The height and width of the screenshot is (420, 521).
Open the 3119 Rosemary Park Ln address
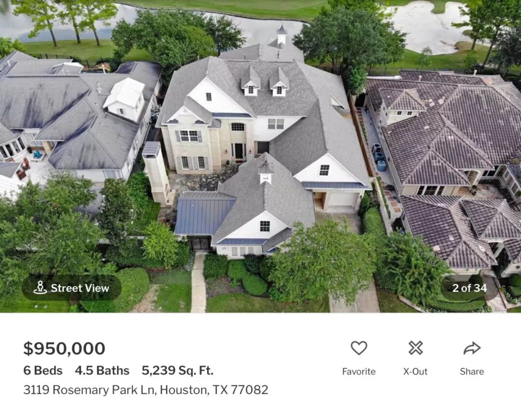tap(146, 390)
